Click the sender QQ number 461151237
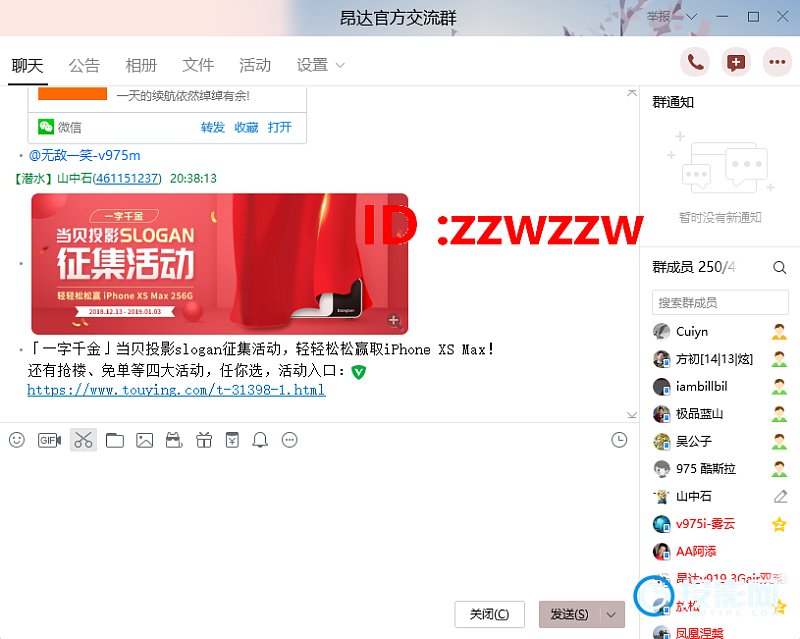800x639 pixels. pos(128,178)
